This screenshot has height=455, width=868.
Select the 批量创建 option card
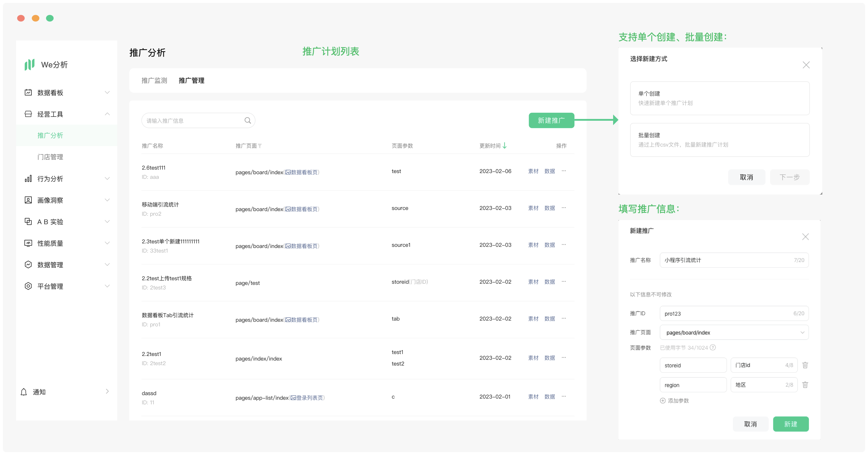(x=719, y=140)
